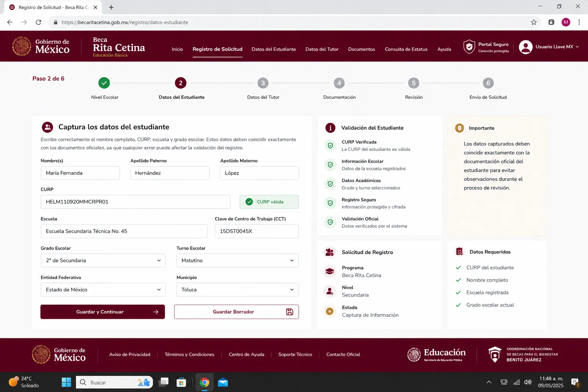Open the Contacto Oficial footer link
This screenshot has height=392, width=588.
(x=343, y=354)
